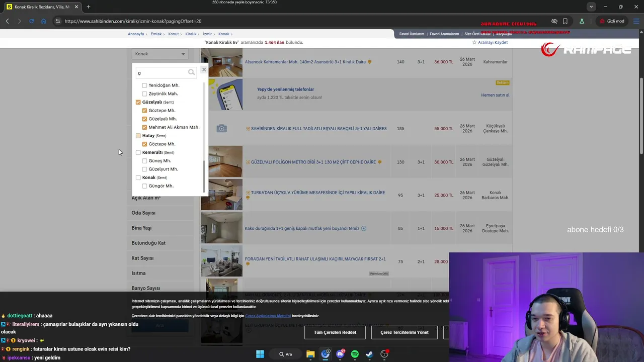
Task: Bookmark this page with the bookmark icon
Action: point(565,21)
